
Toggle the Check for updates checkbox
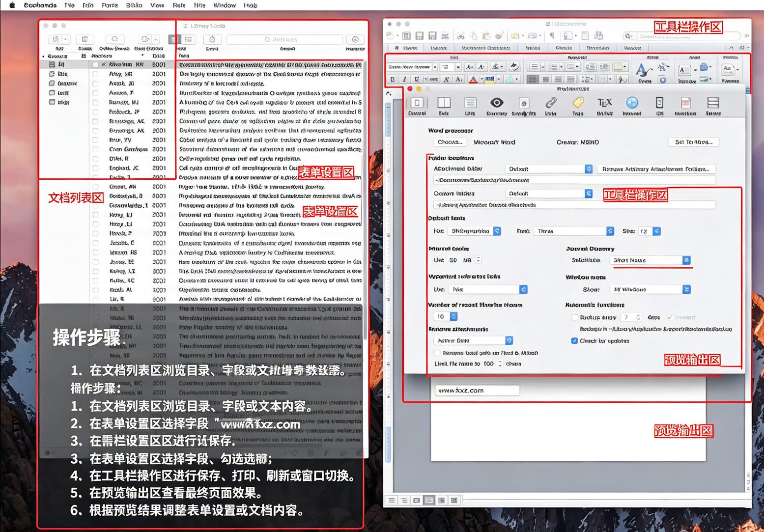click(574, 340)
